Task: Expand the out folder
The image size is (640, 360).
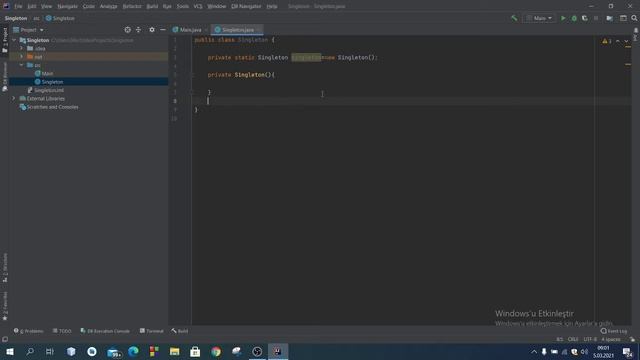Action: [22, 57]
